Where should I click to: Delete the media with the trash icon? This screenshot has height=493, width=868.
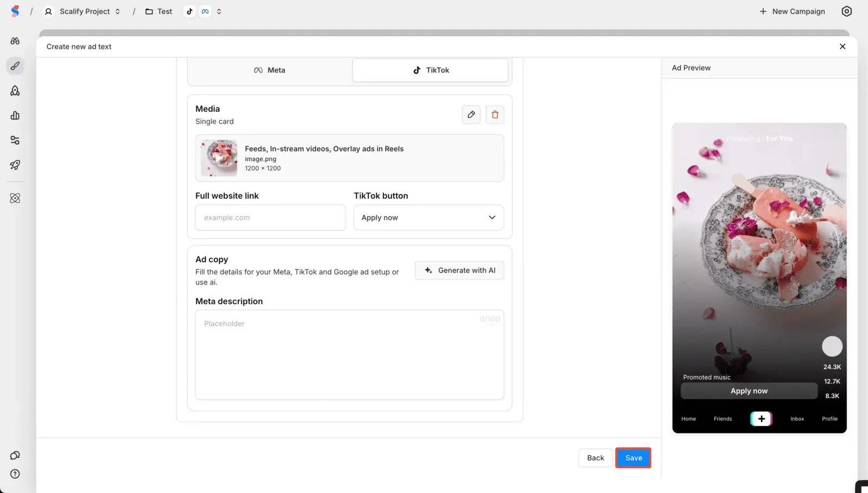tap(494, 114)
